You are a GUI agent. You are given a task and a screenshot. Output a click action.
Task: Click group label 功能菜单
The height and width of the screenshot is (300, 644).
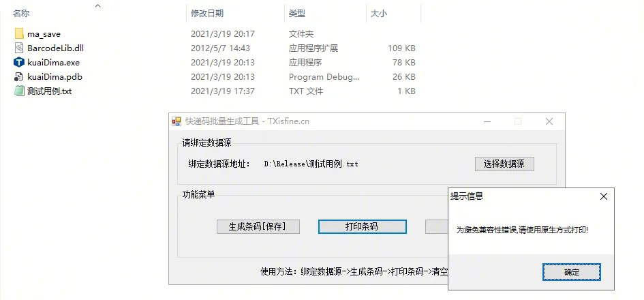click(x=198, y=195)
